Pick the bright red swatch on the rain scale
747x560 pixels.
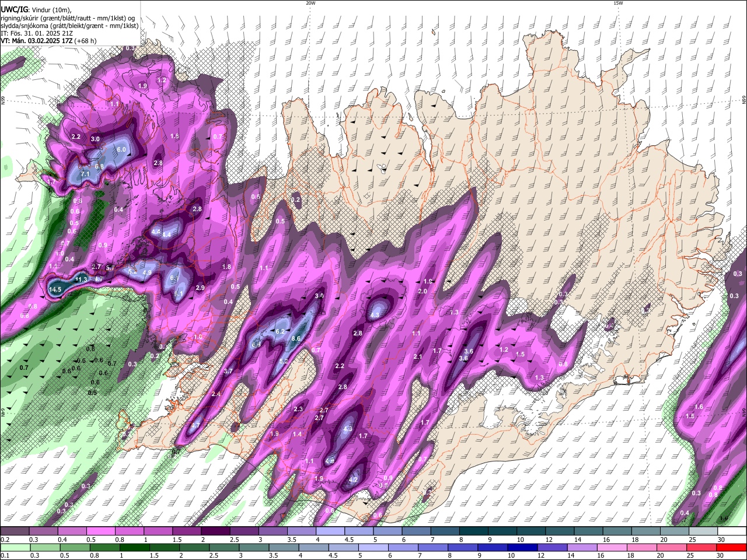pos(732,547)
